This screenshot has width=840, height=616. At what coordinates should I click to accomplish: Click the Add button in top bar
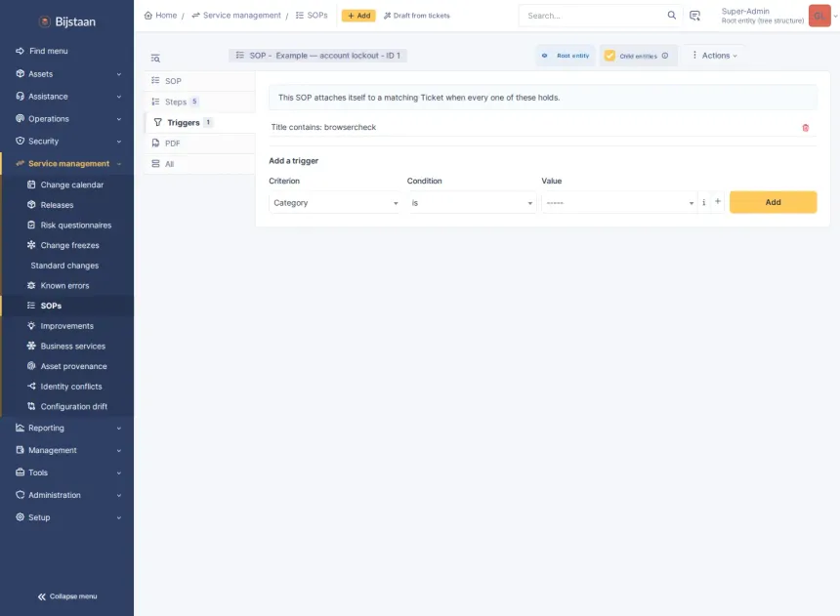pyautogui.click(x=358, y=16)
